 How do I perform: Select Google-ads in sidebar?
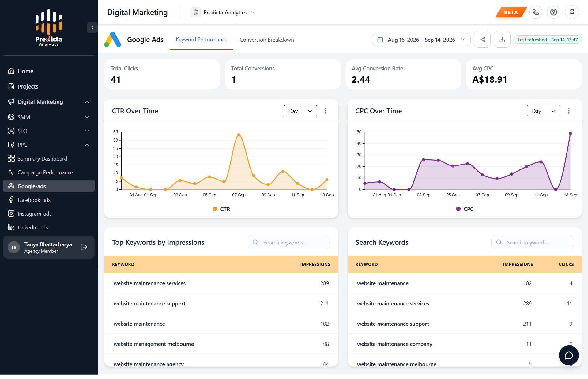point(49,186)
